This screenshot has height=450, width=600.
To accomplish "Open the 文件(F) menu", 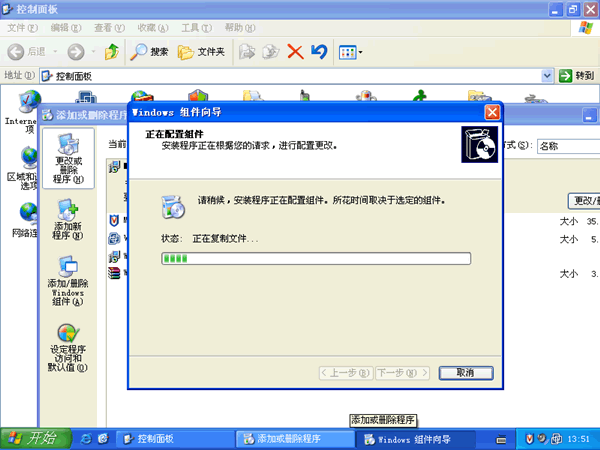I will point(23,28).
